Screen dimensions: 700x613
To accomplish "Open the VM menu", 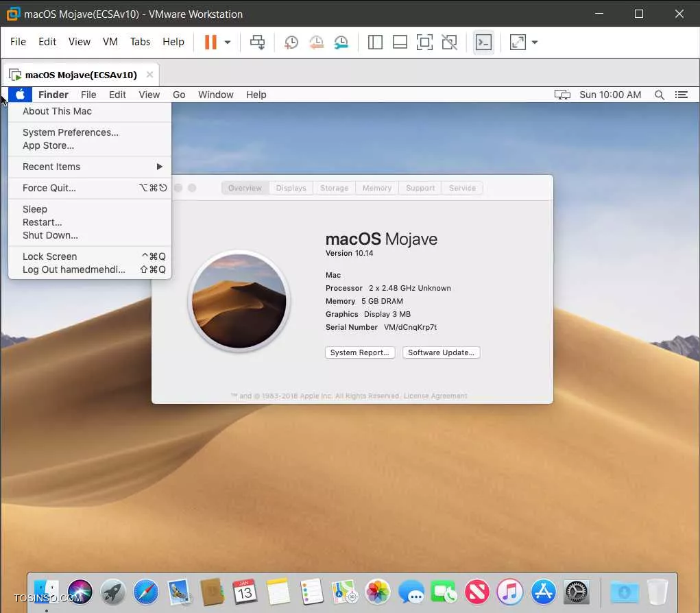I will point(110,42).
